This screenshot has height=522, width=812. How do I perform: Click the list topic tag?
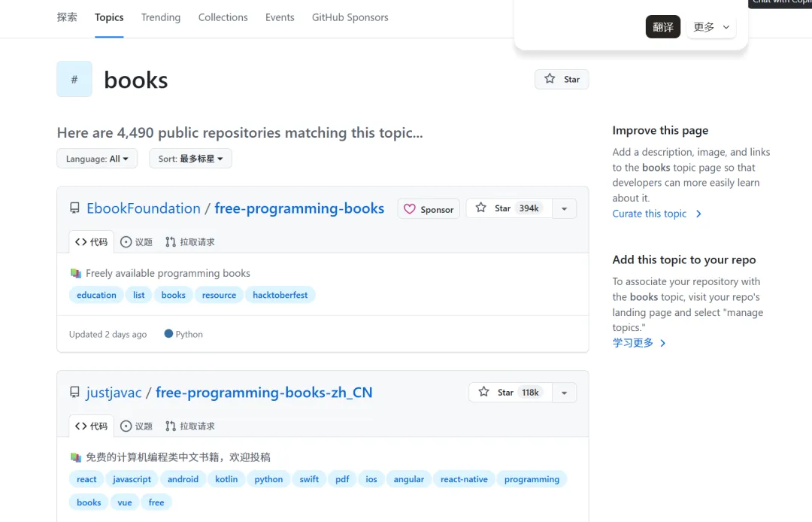point(139,295)
